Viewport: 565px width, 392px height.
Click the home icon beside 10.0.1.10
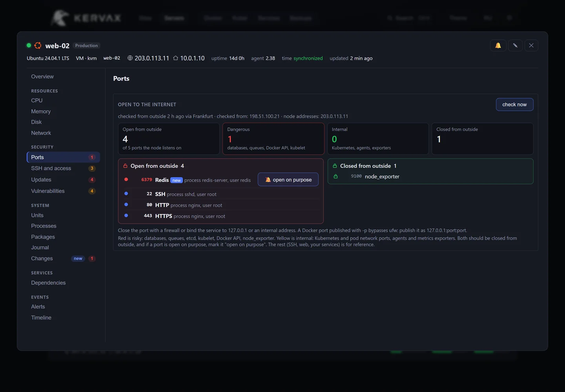coord(176,58)
